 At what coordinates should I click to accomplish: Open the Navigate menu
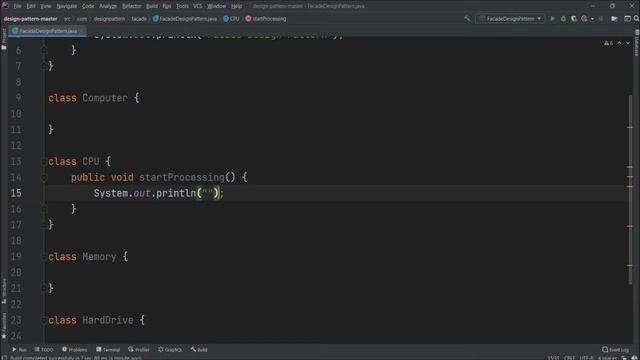coord(67,6)
